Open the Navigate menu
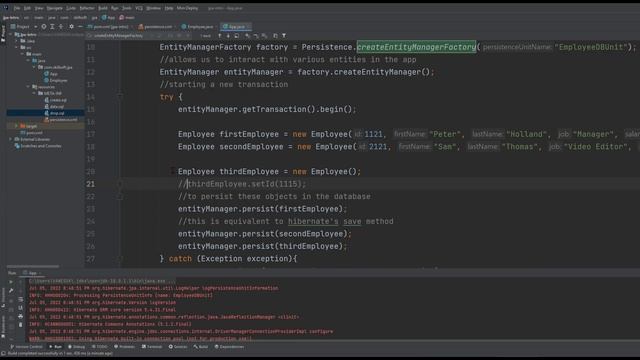This screenshot has height=360, width=640. (x=54, y=8)
